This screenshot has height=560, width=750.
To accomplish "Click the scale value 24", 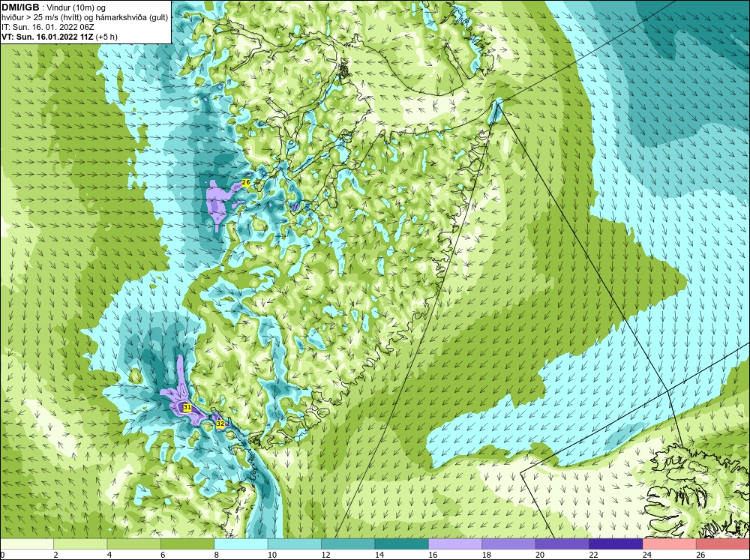I will click(647, 555).
